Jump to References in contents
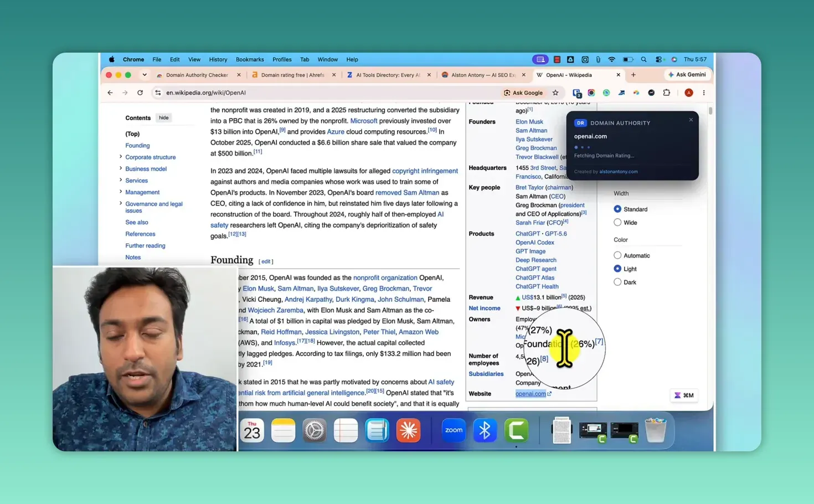 pos(140,234)
